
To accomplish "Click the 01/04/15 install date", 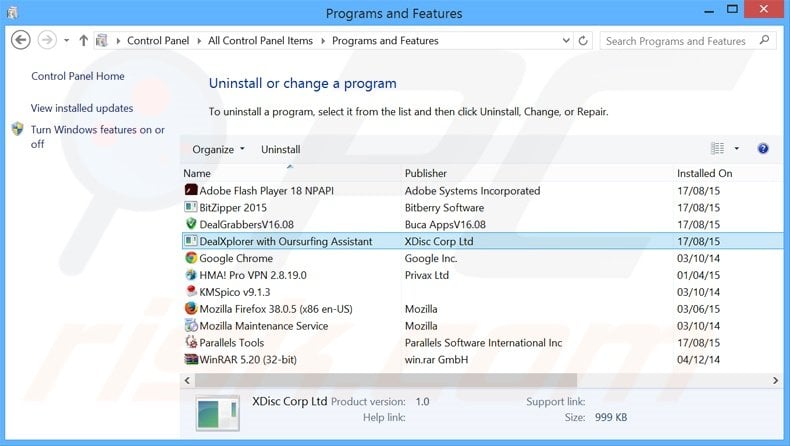I will point(698,275).
